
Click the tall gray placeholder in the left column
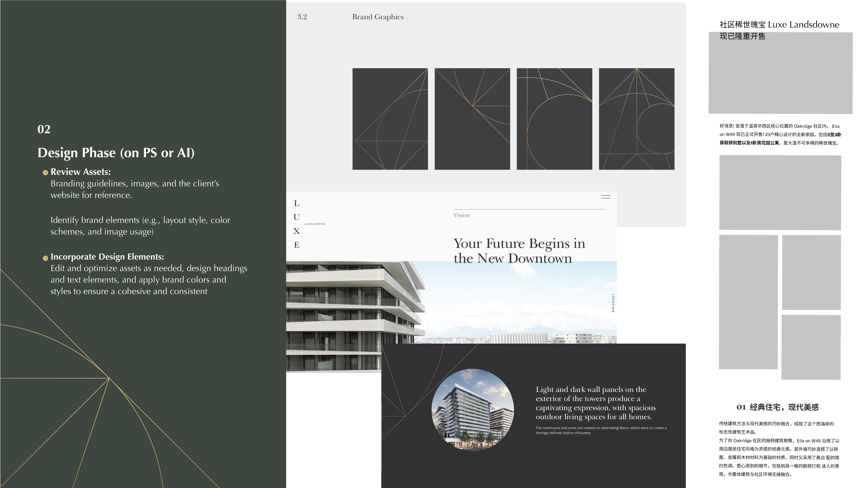(x=748, y=302)
